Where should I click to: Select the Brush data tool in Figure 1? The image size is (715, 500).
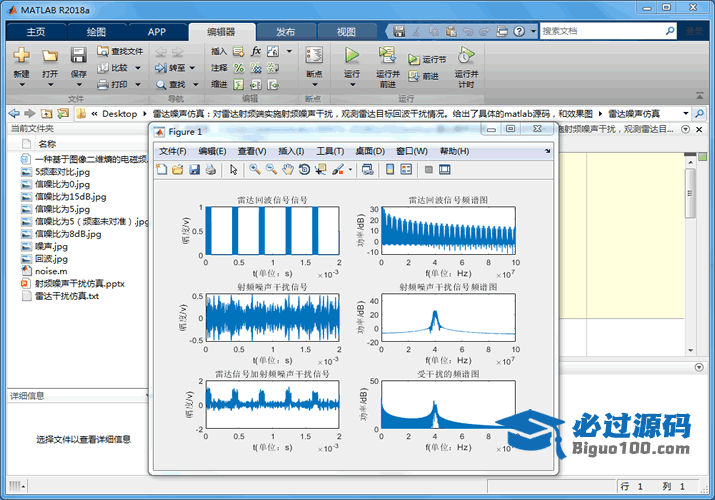click(x=338, y=170)
